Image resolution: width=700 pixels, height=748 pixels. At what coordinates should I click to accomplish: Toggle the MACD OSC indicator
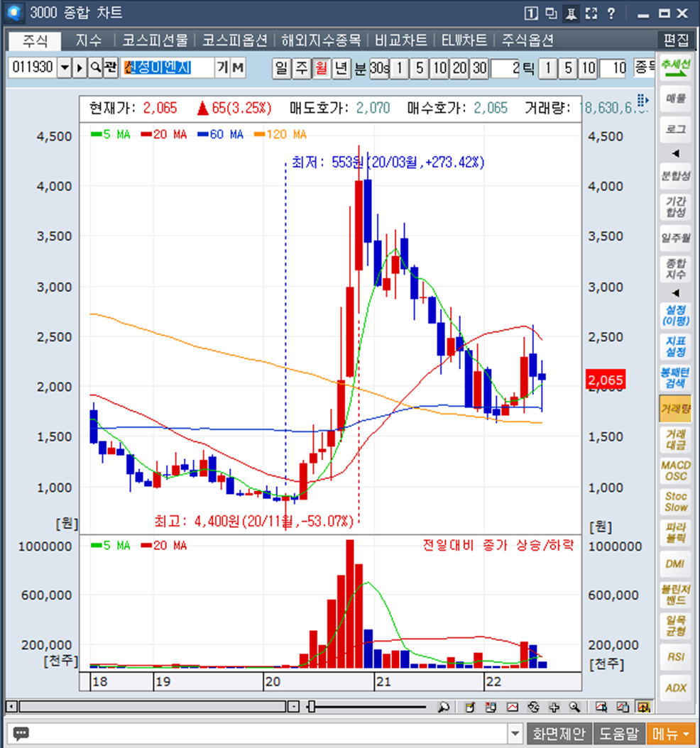[x=676, y=471]
